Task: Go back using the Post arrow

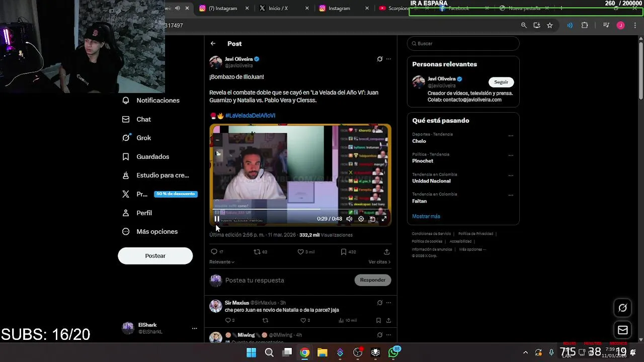Action: pyautogui.click(x=213, y=44)
